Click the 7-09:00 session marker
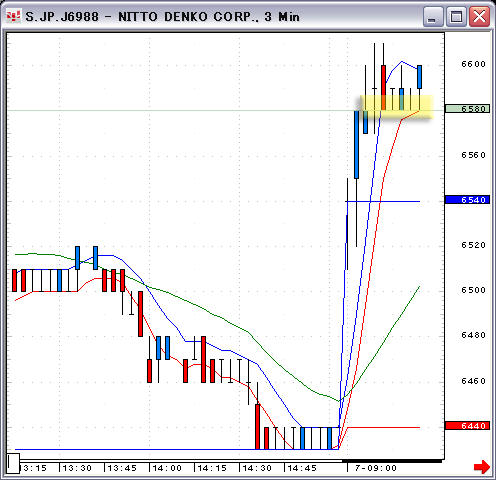This screenshot has width=496, height=480. (376, 468)
